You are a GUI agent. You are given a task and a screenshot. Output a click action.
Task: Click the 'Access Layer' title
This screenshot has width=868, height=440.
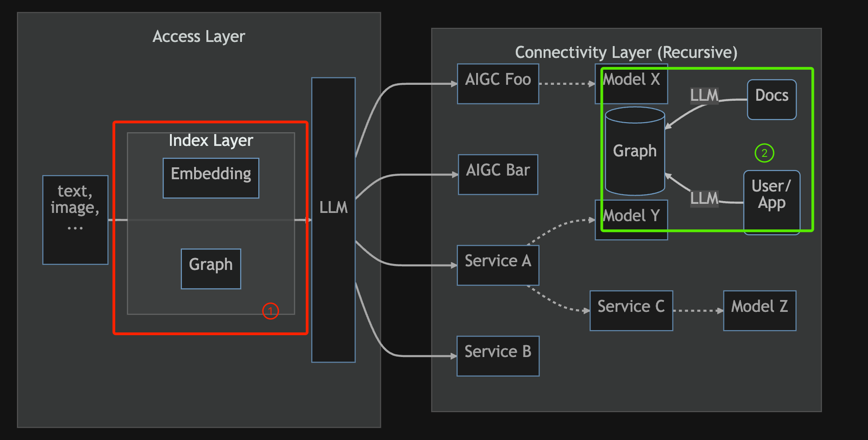point(199,36)
